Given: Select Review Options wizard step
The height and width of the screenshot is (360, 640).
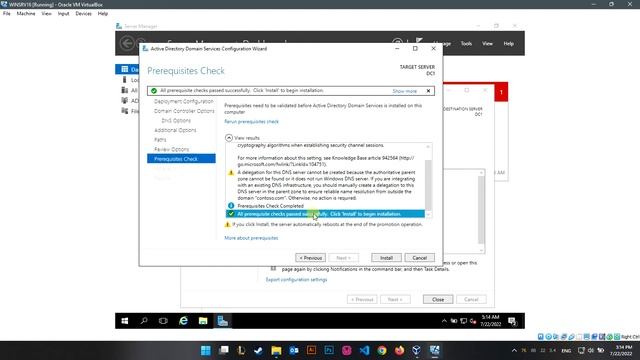Looking at the screenshot, I should 171,149.
